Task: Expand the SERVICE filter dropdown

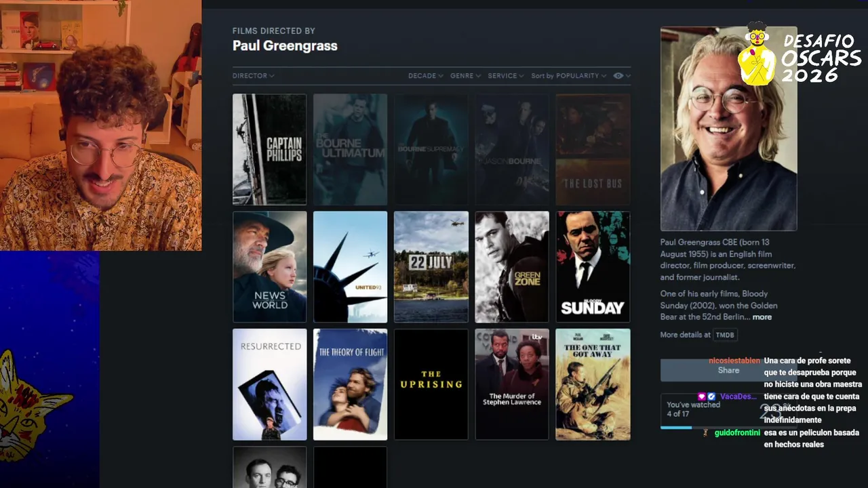Action: (x=506, y=76)
